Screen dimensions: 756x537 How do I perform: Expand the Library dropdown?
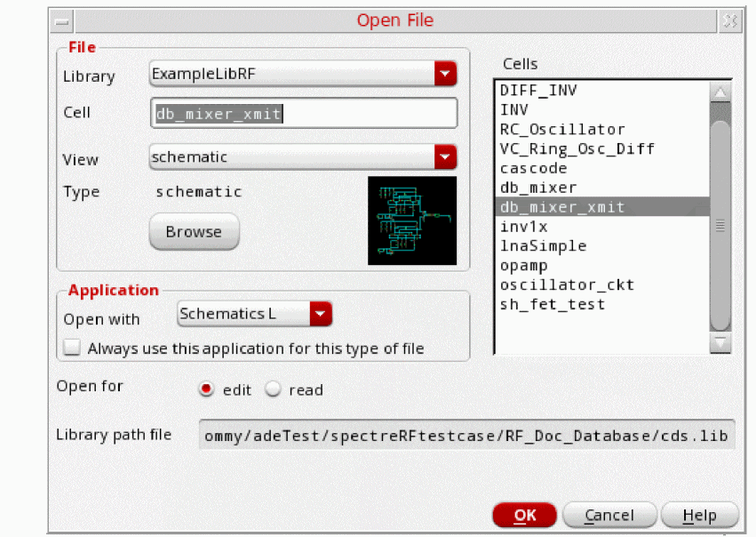pyautogui.click(x=445, y=75)
